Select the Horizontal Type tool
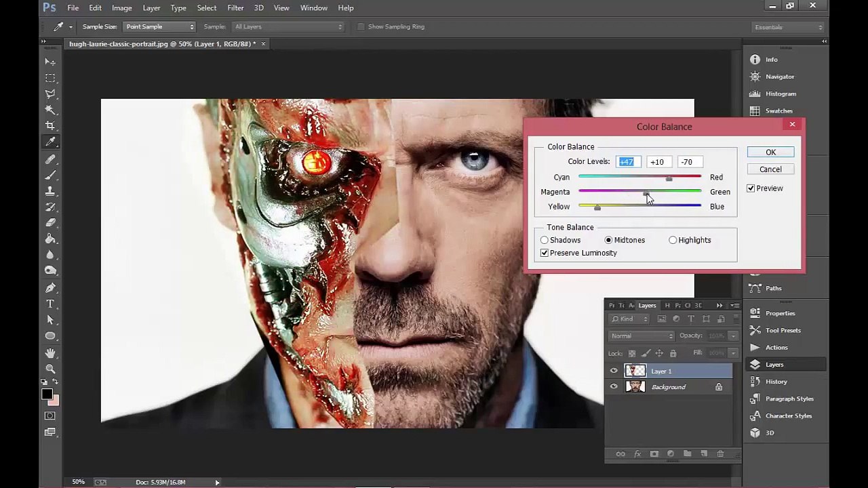This screenshot has width=868, height=488. 50,304
